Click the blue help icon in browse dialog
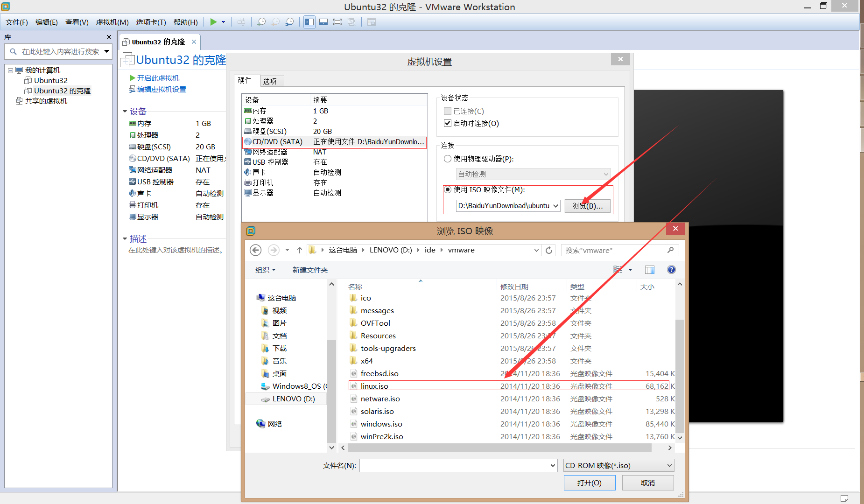Screen dimensions: 864x504 pos(671,269)
